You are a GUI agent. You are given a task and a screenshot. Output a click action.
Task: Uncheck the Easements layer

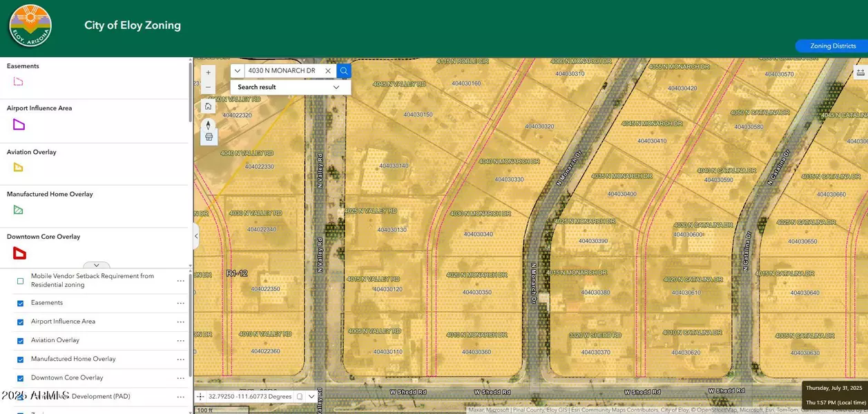pyautogui.click(x=21, y=303)
